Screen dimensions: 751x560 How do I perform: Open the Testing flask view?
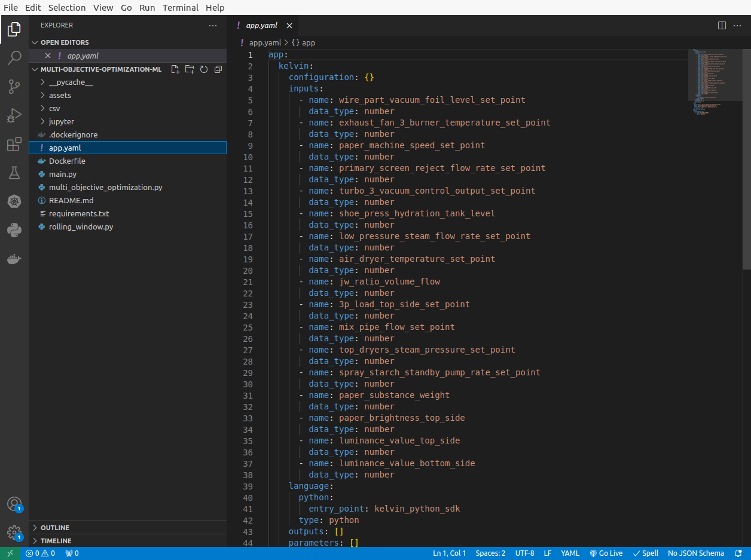pyautogui.click(x=14, y=173)
